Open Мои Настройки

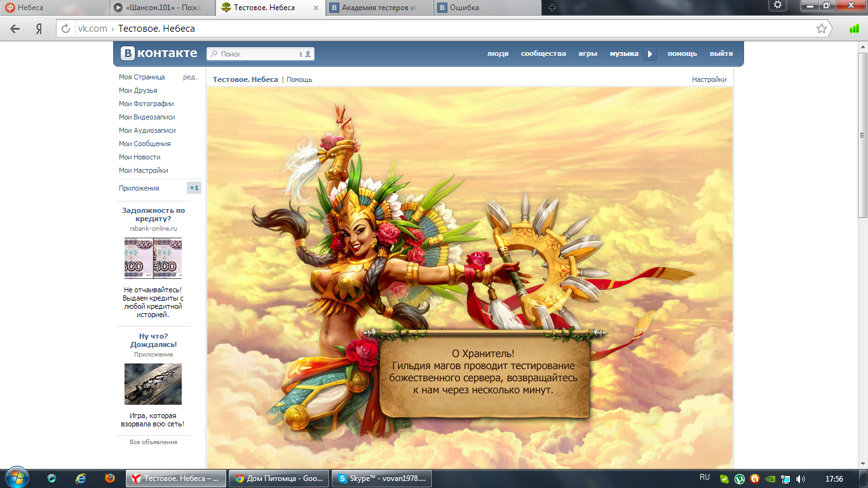pyautogui.click(x=144, y=170)
